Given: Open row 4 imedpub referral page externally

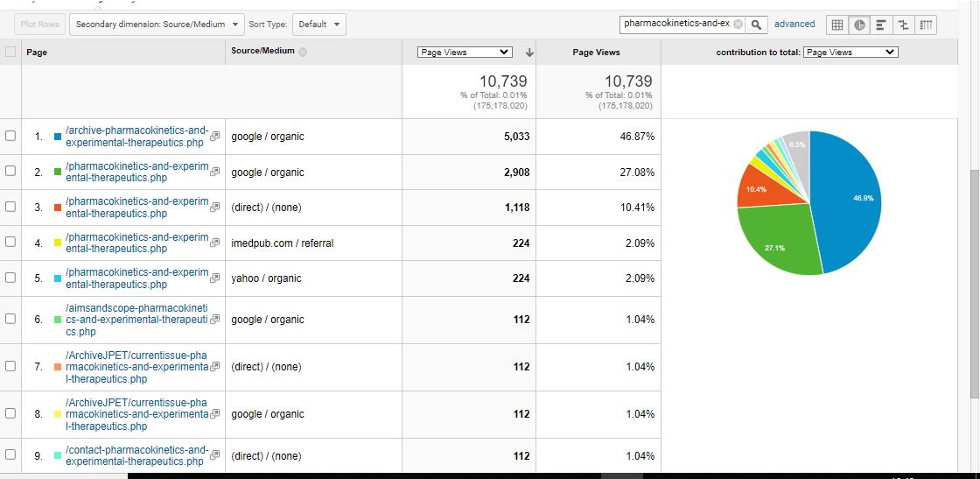Looking at the screenshot, I should [215, 242].
